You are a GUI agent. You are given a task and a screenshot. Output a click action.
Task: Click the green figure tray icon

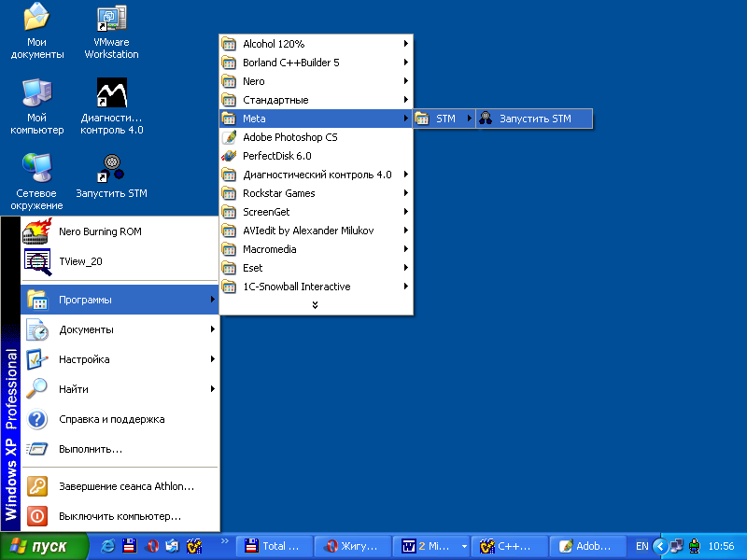pyautogui.click(x=695, y=546)
